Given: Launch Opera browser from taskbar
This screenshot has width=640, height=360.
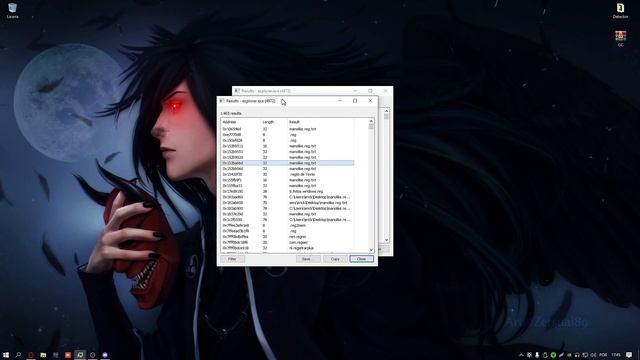Looking at the screenshot, I should click(31, 355).
